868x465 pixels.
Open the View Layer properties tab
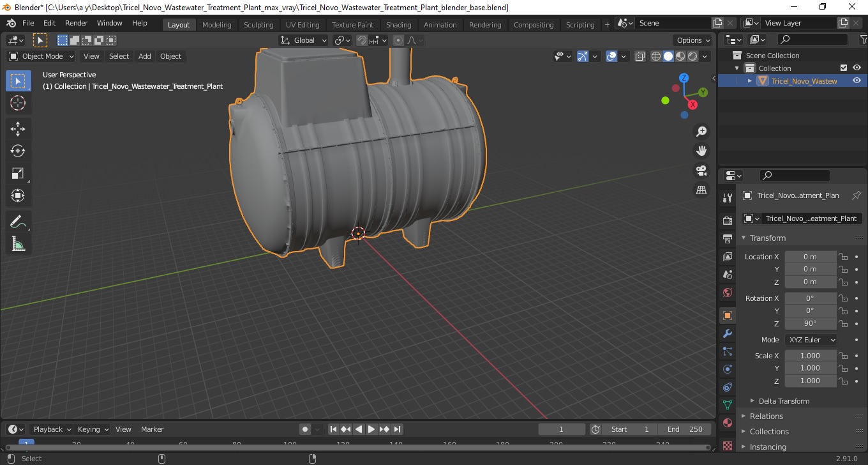(x=727, y=257)
